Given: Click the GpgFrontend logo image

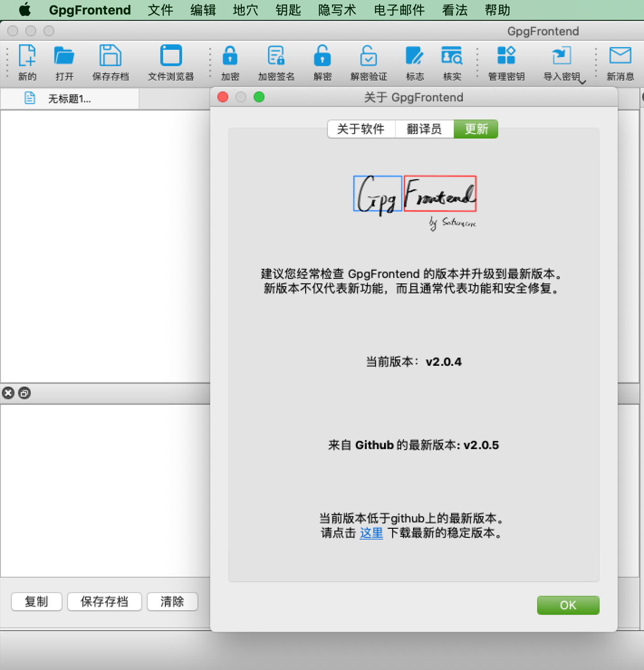Looking at the screenshot, I should coord(415,202).
